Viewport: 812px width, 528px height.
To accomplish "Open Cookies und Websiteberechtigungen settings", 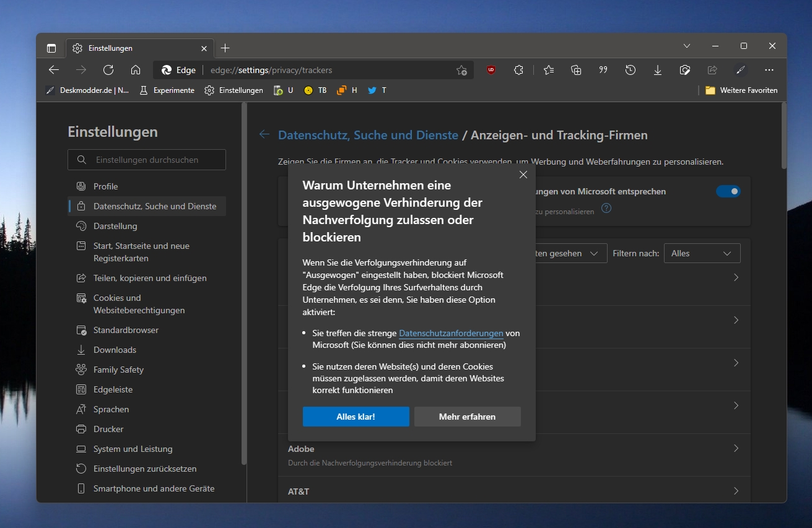I will (147, 304).
